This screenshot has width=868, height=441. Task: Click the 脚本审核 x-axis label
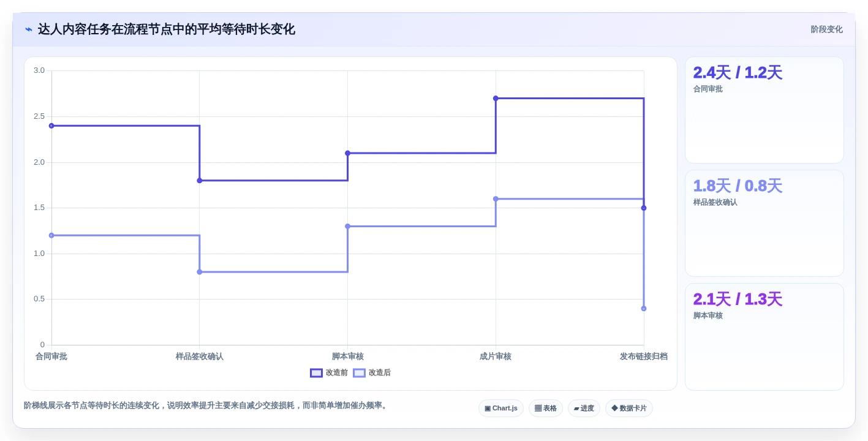[348, 356]
